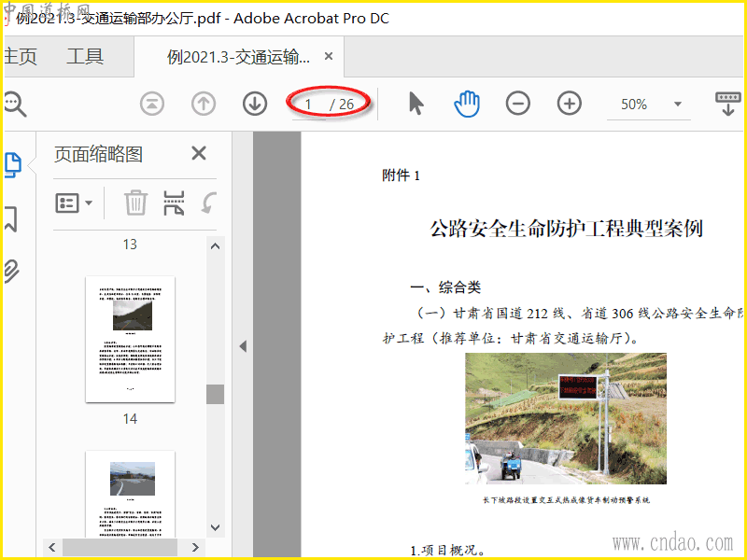Activate the hand pan tool
This screenshot has height=560, width=747.
(467, 104)
